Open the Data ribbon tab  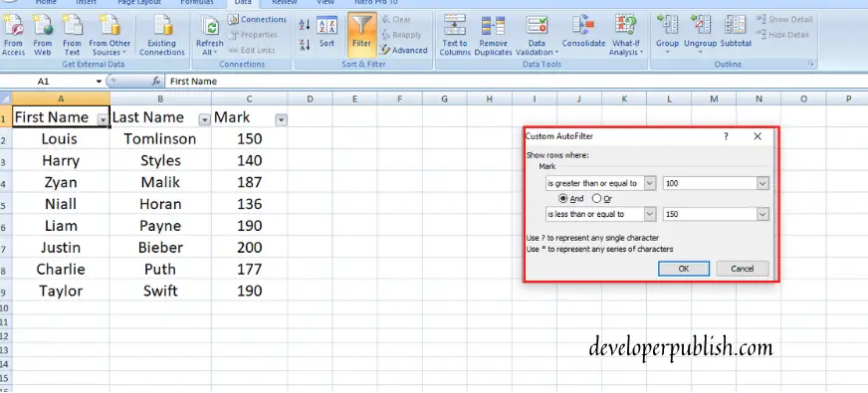[x=243, y=3]
